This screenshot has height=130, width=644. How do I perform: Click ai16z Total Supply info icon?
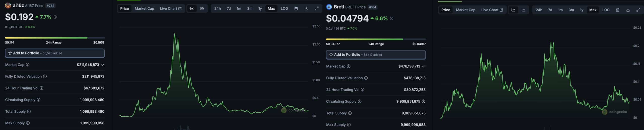[29, 111]
